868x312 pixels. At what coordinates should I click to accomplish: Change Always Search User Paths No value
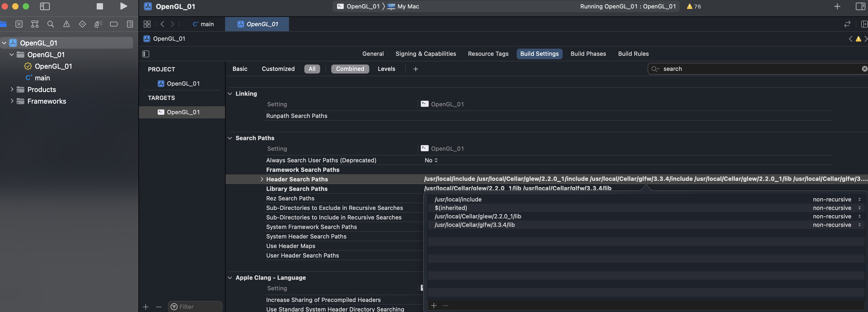click(x=431, y=160)
